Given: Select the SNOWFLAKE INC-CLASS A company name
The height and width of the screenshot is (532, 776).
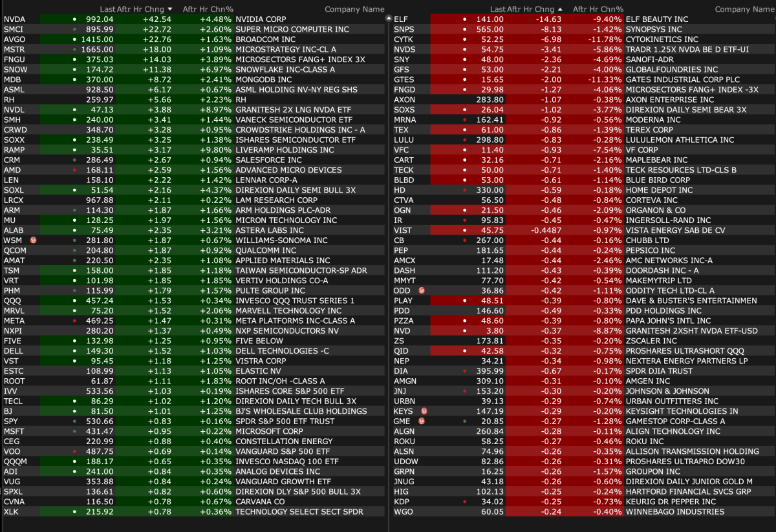Looking at the screenshot, I should click(x=285, y=70).
